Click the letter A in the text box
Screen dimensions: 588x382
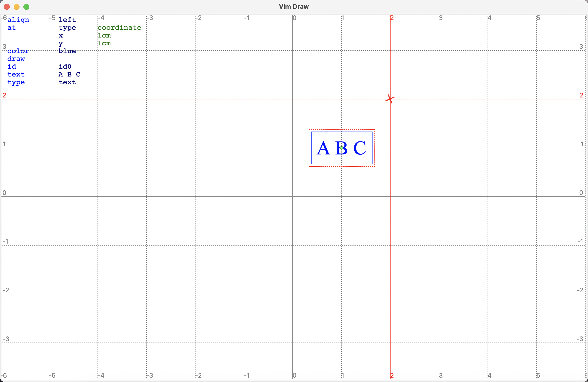[x=323, y=148]
